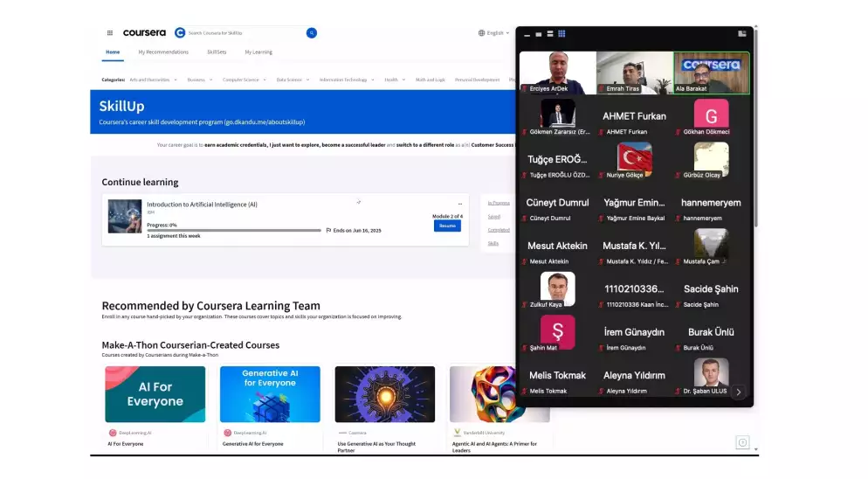Expand the Health category dropdown
Image resolution: width=868 pixels, height=479 pixels.
[395, 80]
